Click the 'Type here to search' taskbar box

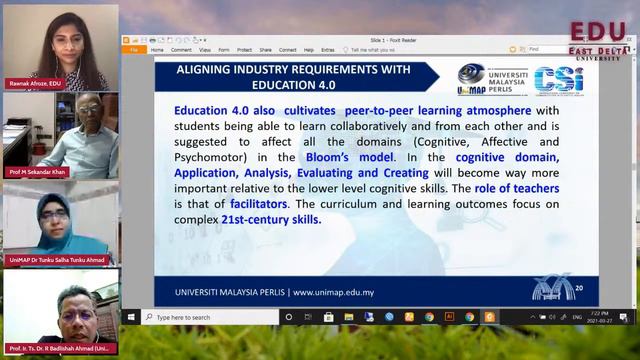coord(210,317)
